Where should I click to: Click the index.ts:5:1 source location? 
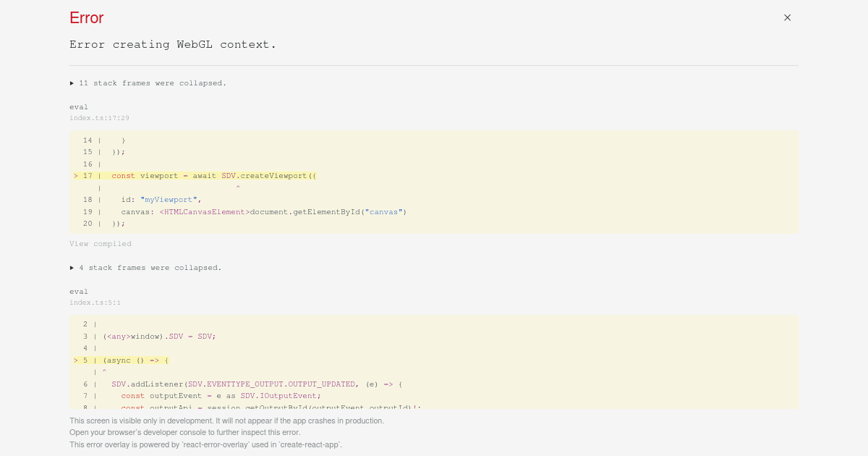95,303
